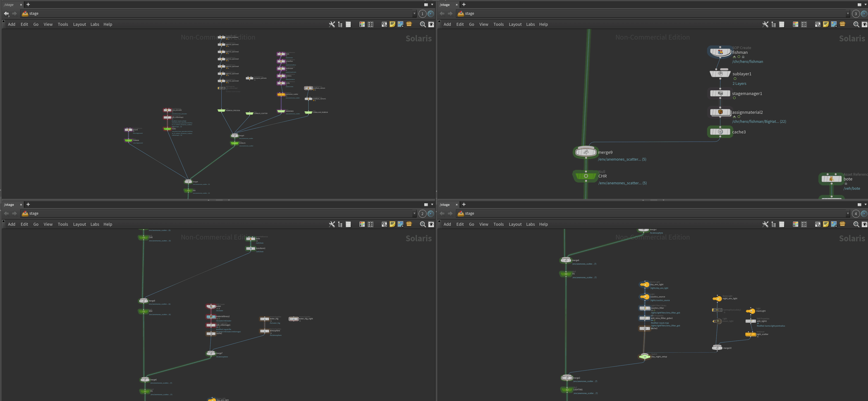Switch to tree view with the hierarchy icon
868x401 pixels.
click(340, 24)
